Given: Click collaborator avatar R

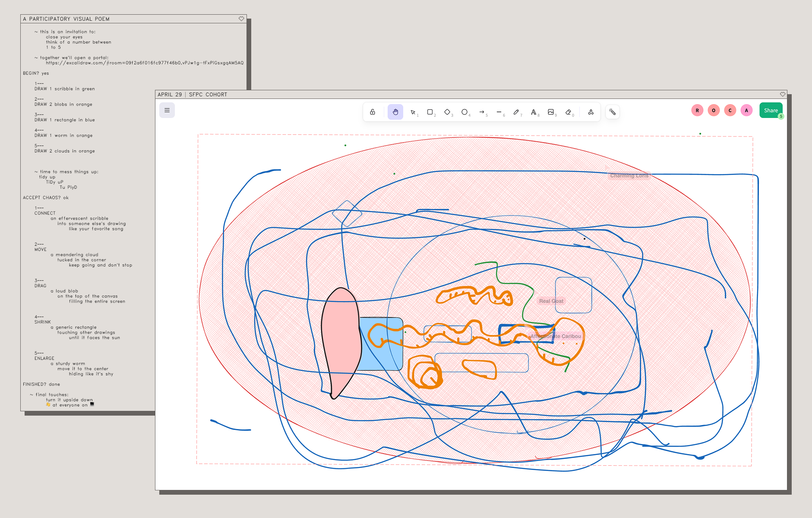Looking at the screenshot, I should pyautogui.click(x=697, y=110).
